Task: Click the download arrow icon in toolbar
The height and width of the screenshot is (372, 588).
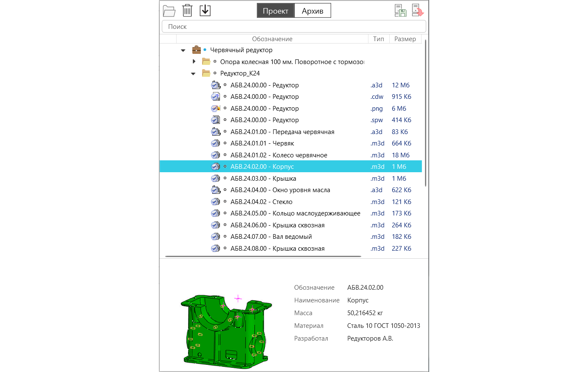Action: click(205, 10)
